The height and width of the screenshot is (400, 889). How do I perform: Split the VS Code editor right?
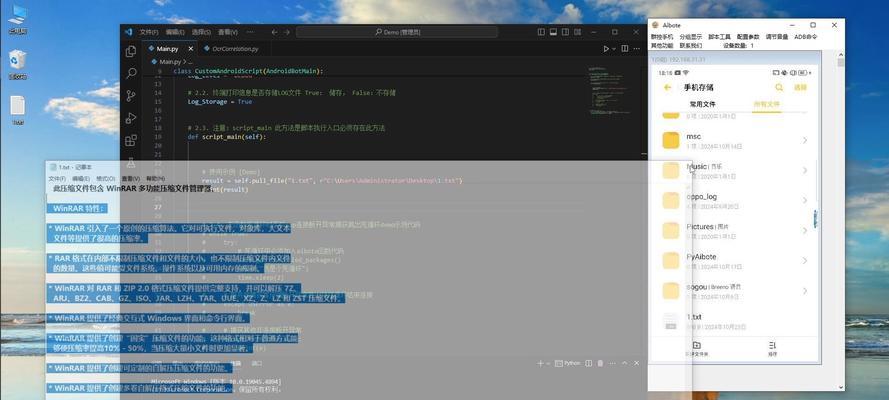pyautogui.click(x=624, y=49)
